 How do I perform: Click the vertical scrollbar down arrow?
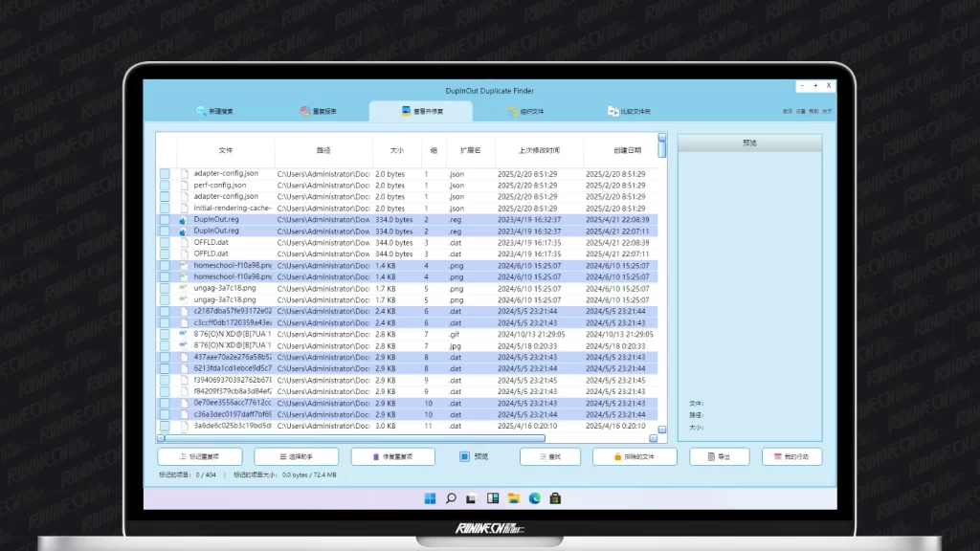(x=662, y=430)
